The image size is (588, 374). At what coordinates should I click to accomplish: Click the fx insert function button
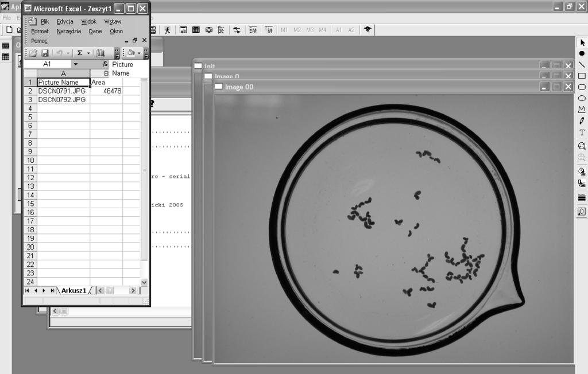[x=105, y=64]
